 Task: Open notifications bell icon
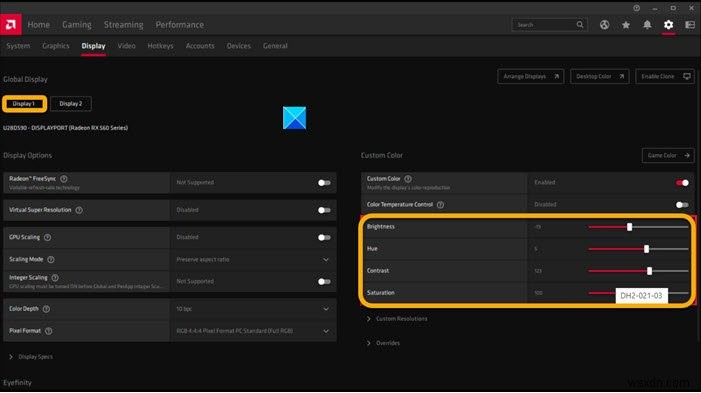(647, 25)
